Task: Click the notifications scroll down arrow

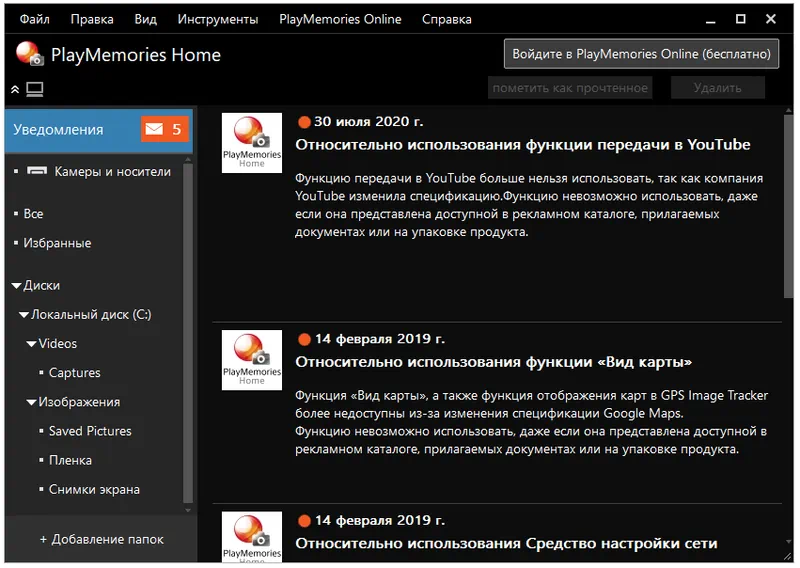Action: click(788, 542)
